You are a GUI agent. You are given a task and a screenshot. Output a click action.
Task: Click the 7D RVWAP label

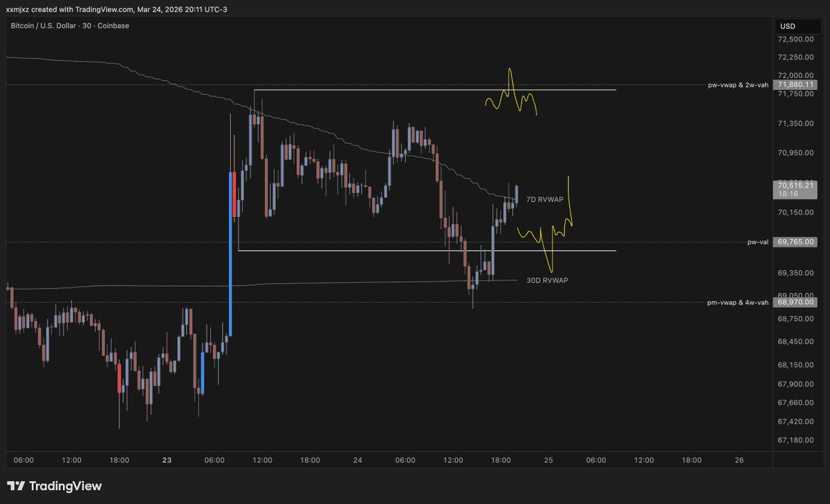click(x=545, y=199)
